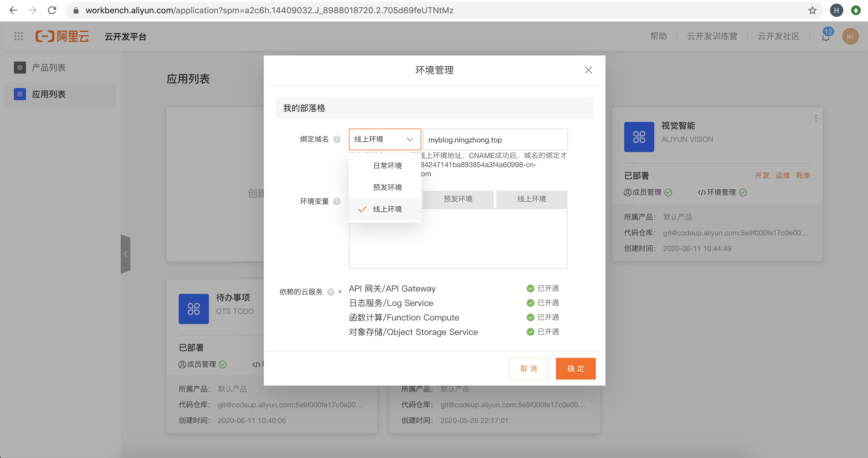Bookmark this page with star icon
868x458 pixels.
coord(812,11)
